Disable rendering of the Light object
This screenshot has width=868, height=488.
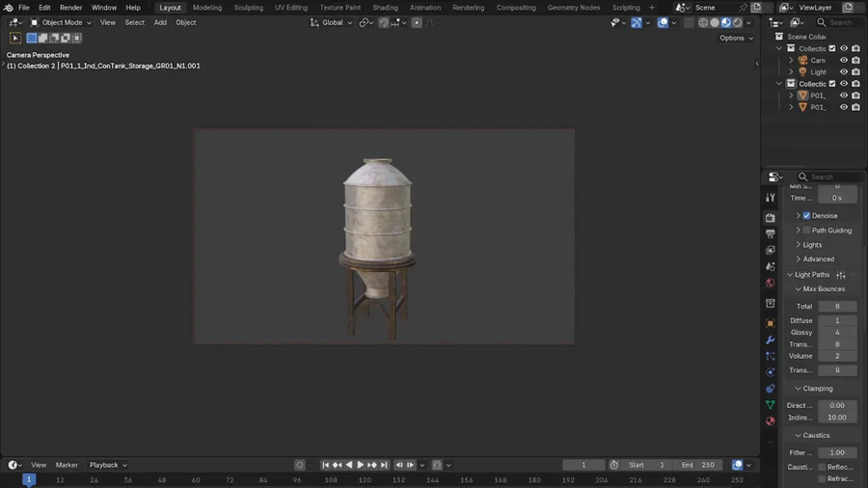855,72
